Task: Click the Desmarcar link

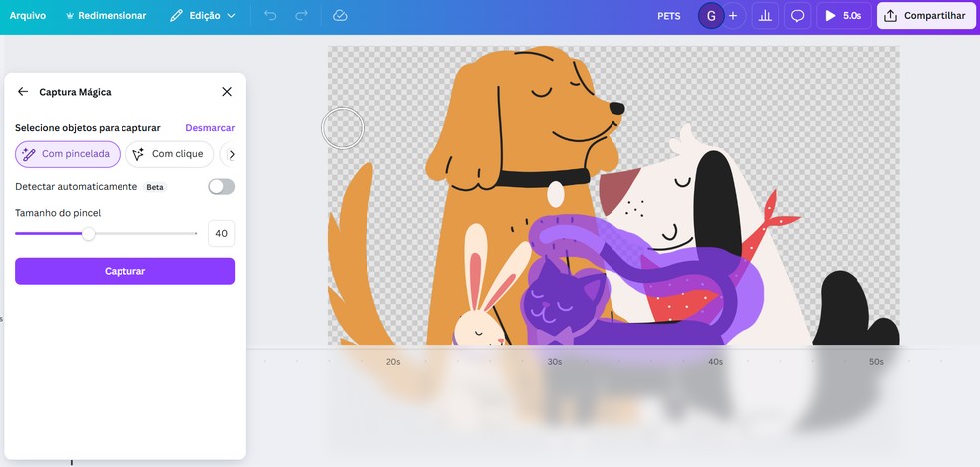Action: pyautogui.click(x=210, y=128)
